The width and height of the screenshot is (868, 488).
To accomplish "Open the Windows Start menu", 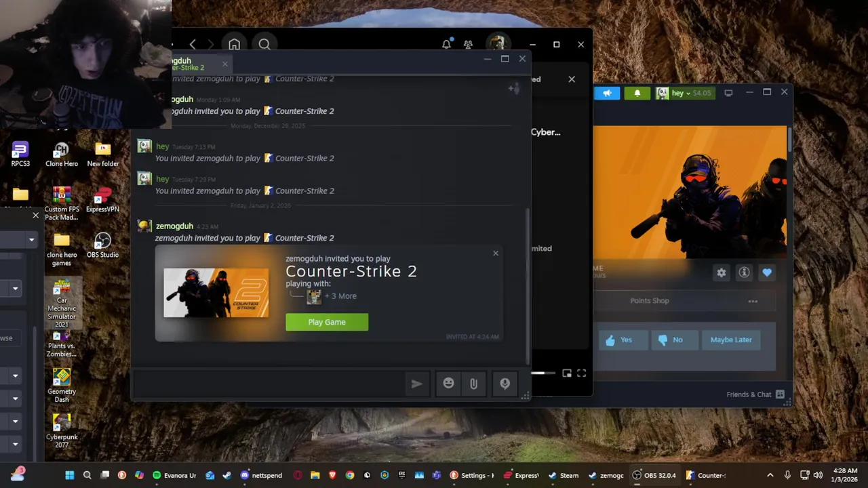I will coord(69,475).
